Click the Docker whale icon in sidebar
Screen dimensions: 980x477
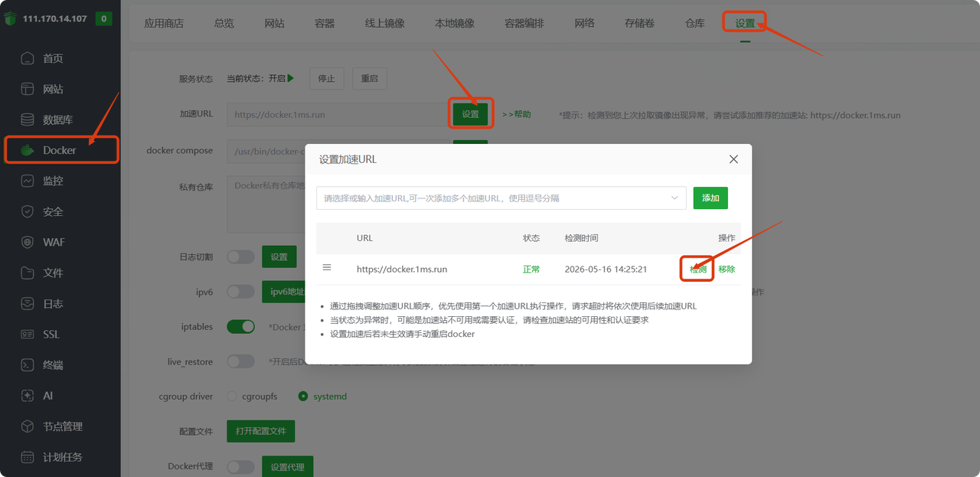pos(28,150)
